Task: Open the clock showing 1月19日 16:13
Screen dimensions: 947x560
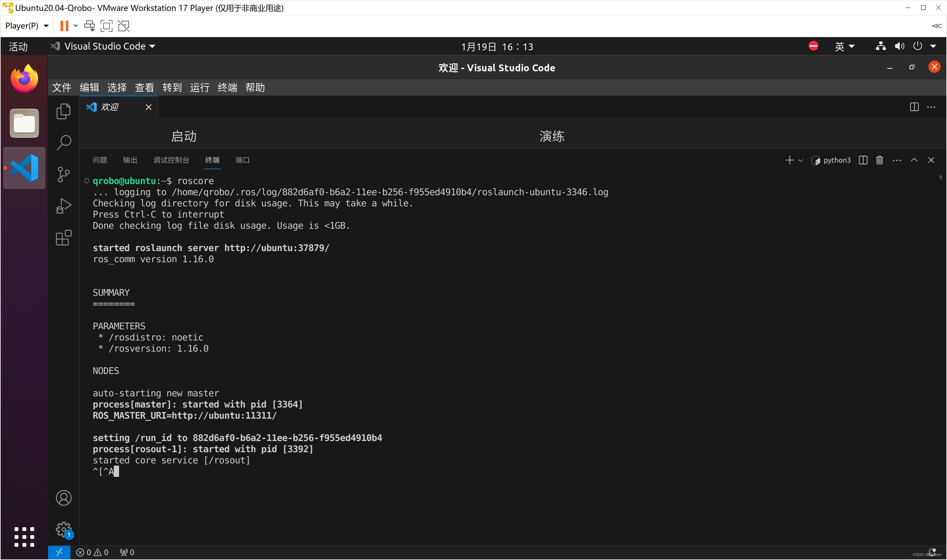Action: pyautogui.click(x=497, y=46)
